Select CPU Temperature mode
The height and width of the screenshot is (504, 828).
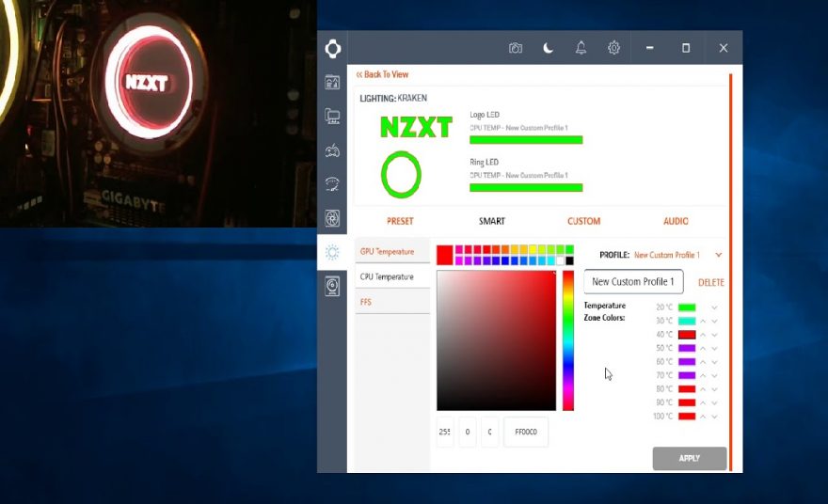coord(392,276)
